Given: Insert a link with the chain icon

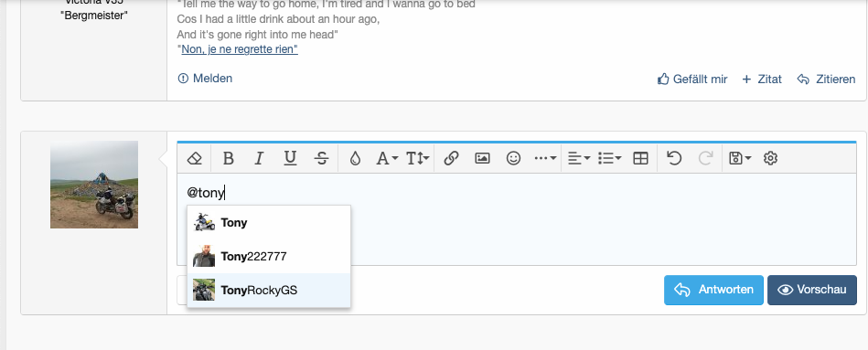Looking at the screenshot, I should [451, 159].
